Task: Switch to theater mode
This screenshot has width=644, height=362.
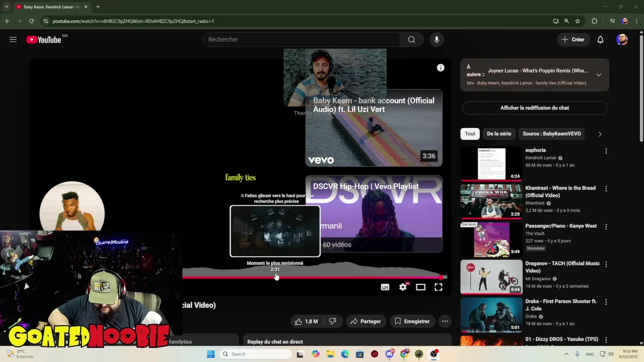Action: [x=421, y=287]
